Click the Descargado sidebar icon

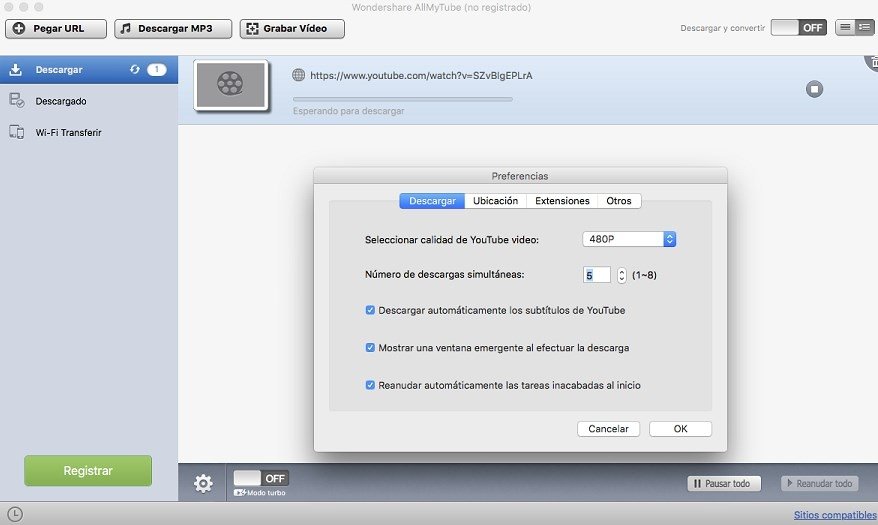[17, 101]
